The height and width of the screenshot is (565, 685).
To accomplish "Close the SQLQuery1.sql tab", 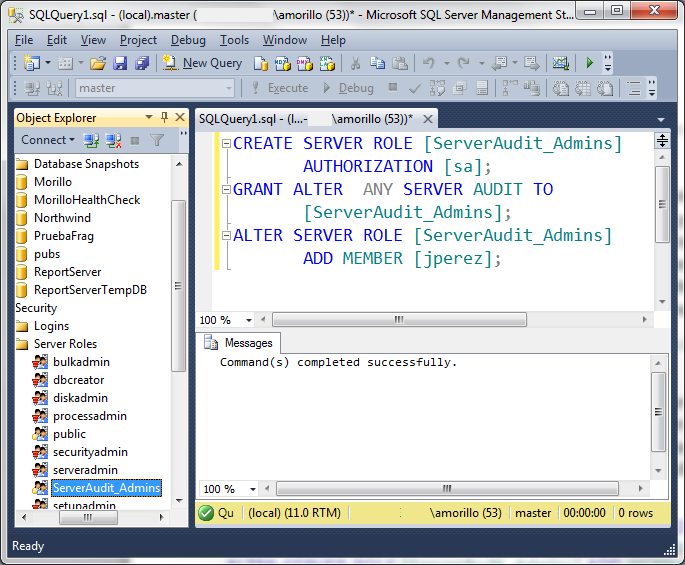I will (428, 119).
